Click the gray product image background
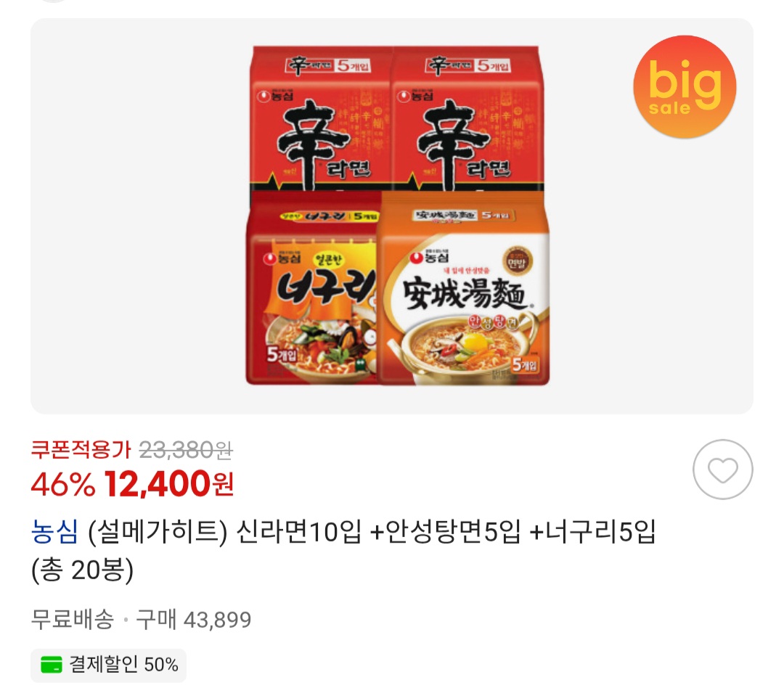The width and height of the screenshot is (784, 696). (x=140, y=215)
